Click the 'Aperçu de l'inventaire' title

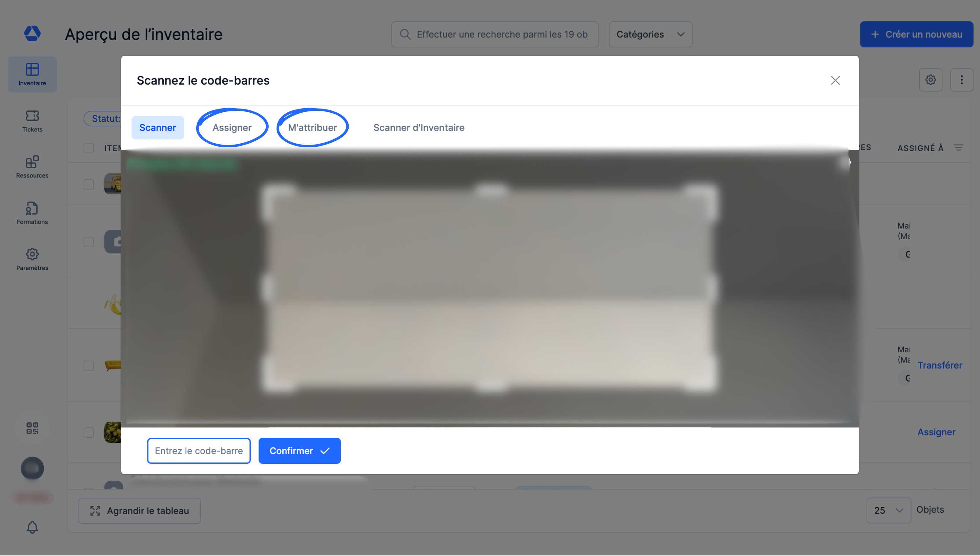(144, 34)
